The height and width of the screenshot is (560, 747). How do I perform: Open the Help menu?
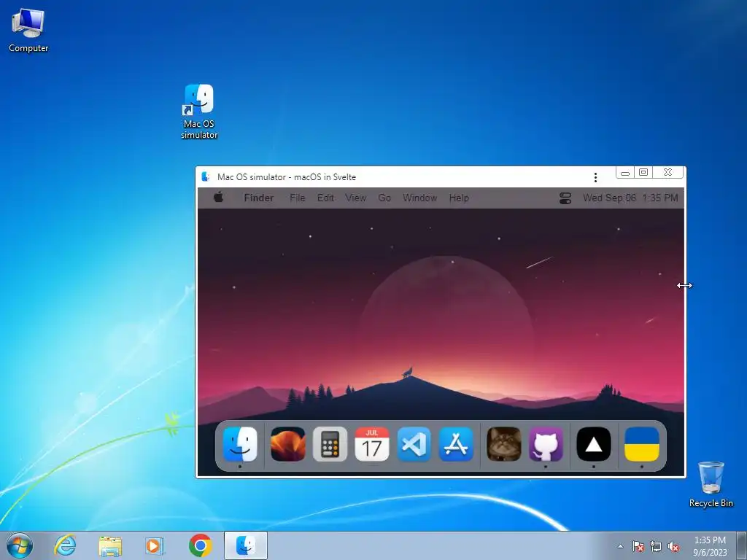tap(459, 198)
